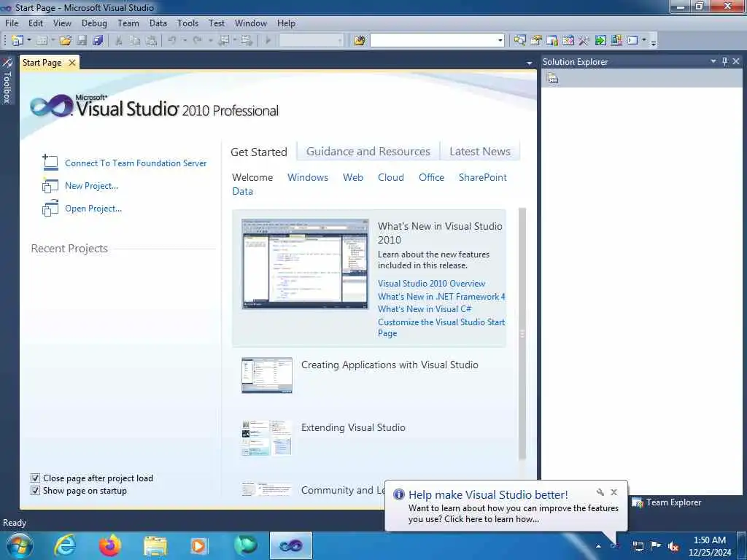
Task: Click the Command Window toolbar icon
Action: (632, 41)
